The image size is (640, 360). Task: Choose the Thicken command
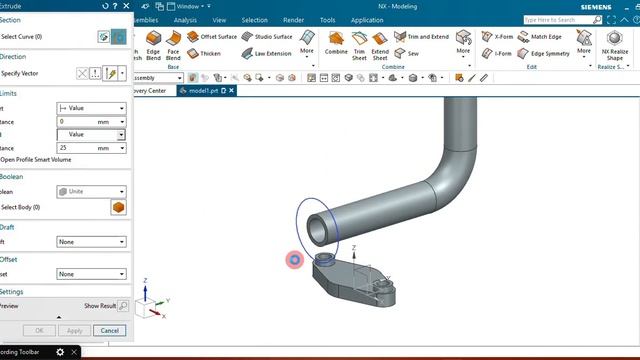click(204, 53)
